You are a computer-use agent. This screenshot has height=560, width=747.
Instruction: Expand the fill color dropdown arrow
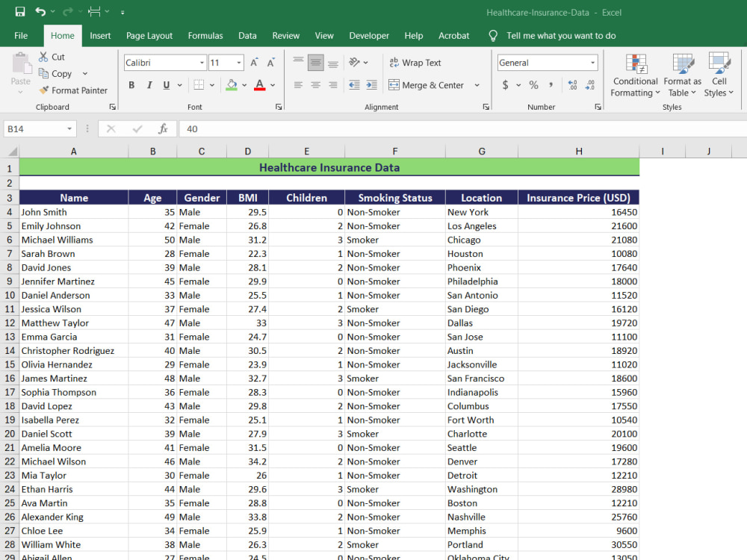[x=244, y=85]
